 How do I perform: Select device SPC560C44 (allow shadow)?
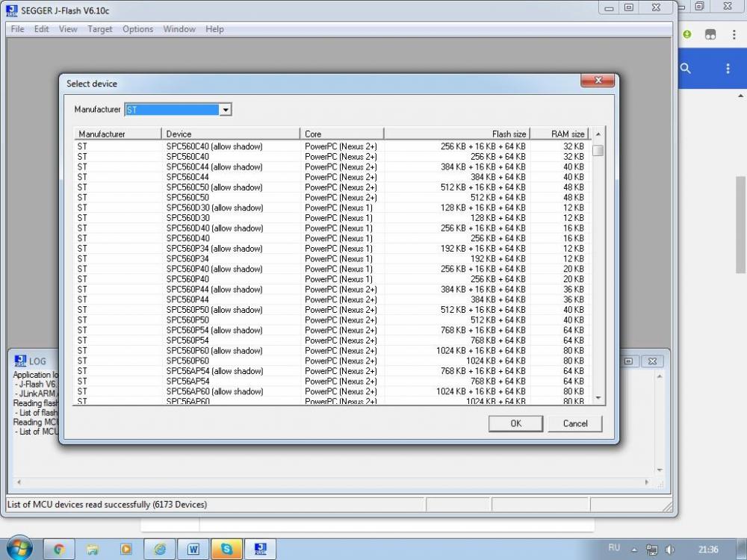[332, 167]
